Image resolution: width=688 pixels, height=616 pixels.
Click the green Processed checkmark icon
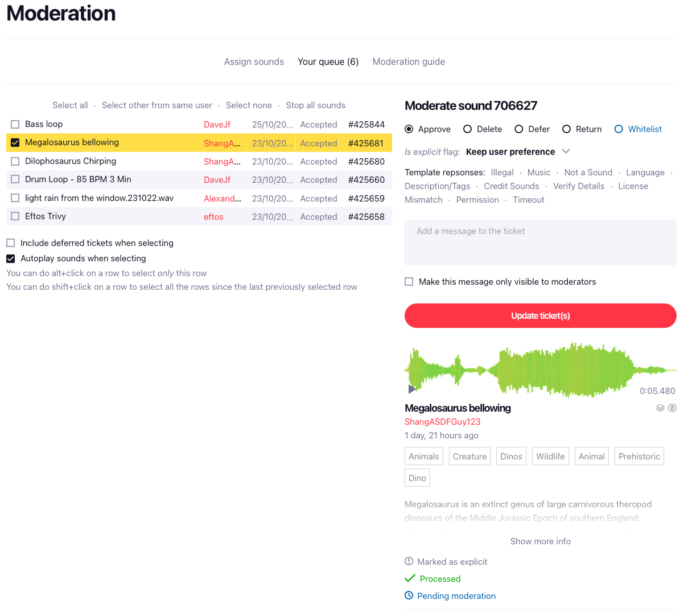(x=410, y=578)
